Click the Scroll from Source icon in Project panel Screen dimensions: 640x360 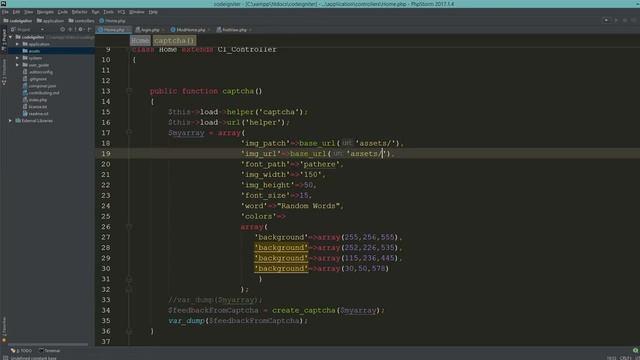(x=62, y=29)
